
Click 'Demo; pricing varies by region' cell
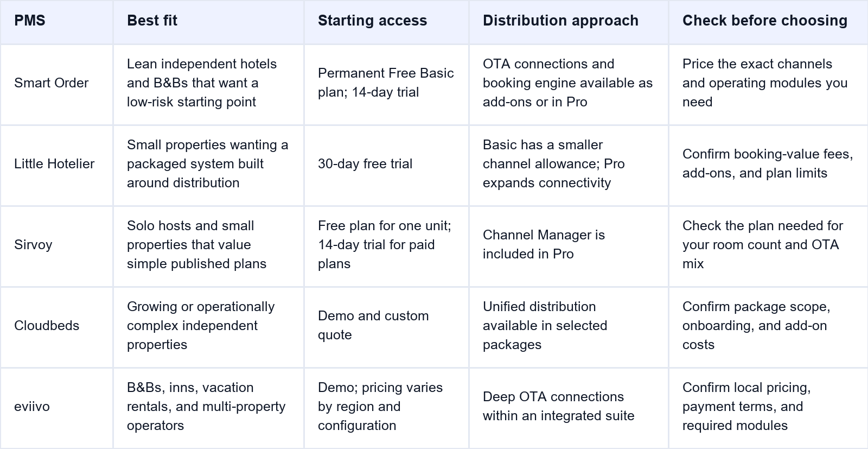tap(386, 408)
